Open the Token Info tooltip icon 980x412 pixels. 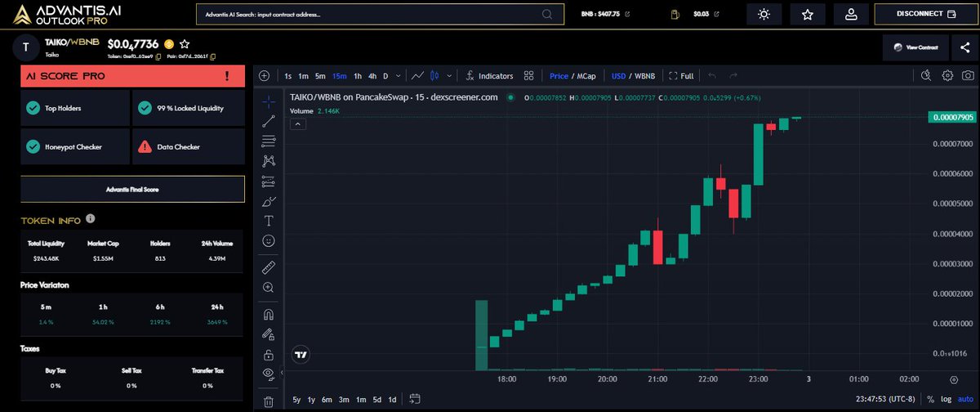coord(91,219)
